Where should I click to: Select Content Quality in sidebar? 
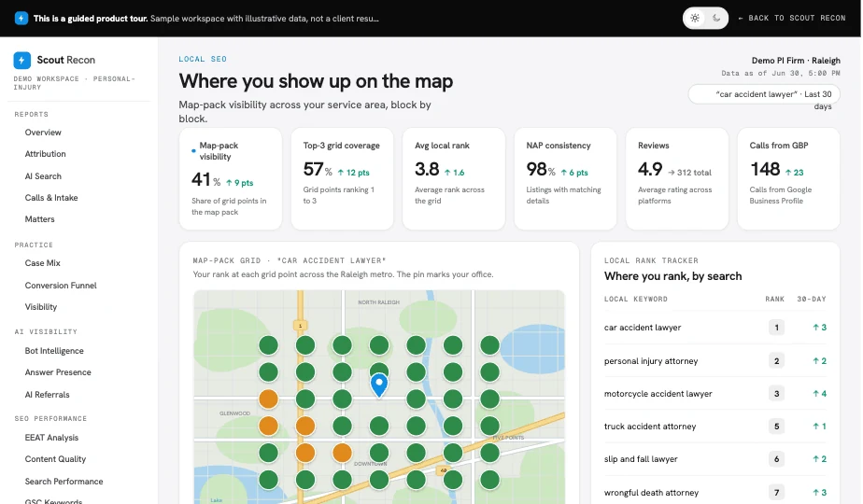click(55, 459)
